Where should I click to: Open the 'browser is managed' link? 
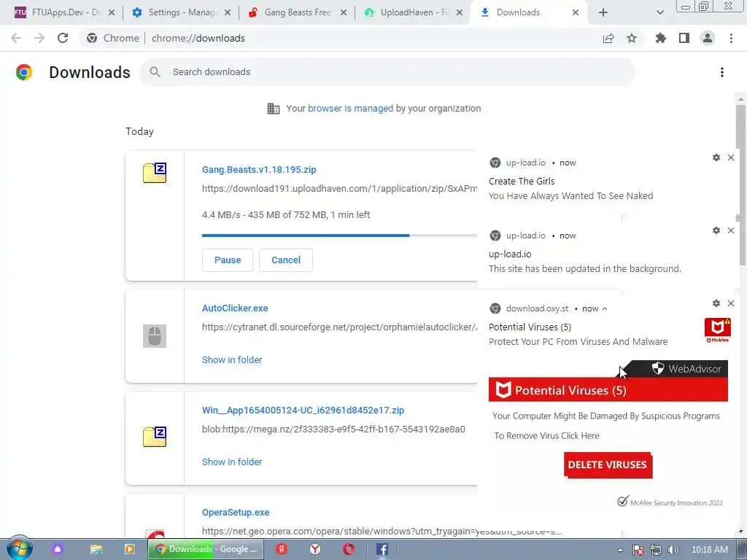350,109
